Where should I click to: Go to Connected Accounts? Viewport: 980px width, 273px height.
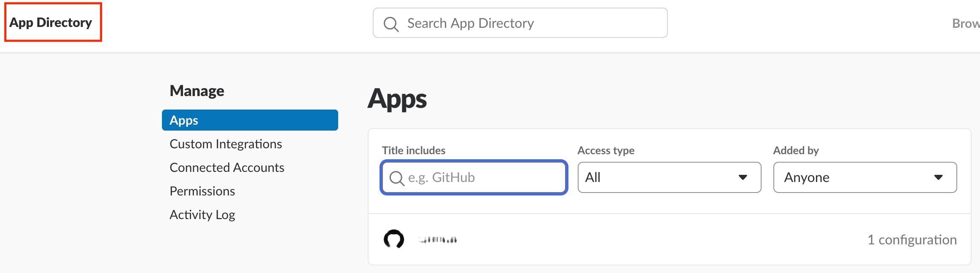point(227,168)
